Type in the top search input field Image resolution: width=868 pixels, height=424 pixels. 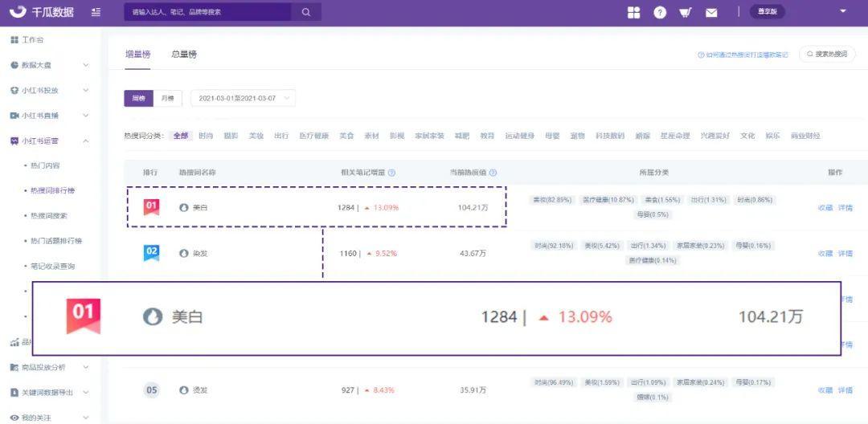(207, 12)
